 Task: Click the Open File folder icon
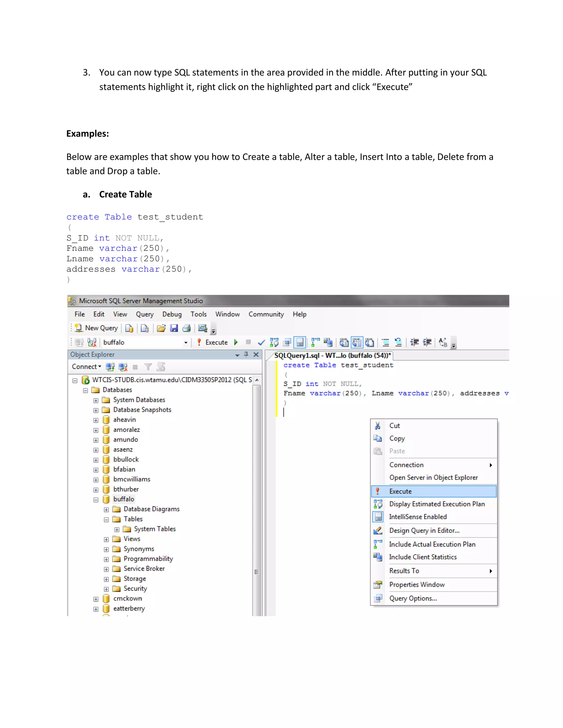pyautogui.click(x=161, y=328)
